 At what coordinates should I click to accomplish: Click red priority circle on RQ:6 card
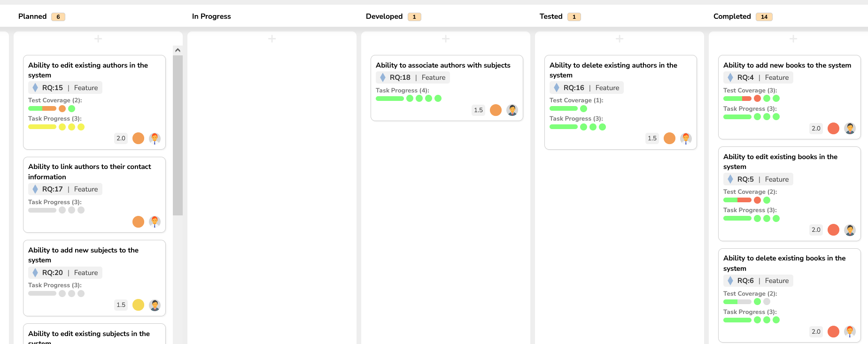(833, 332)
